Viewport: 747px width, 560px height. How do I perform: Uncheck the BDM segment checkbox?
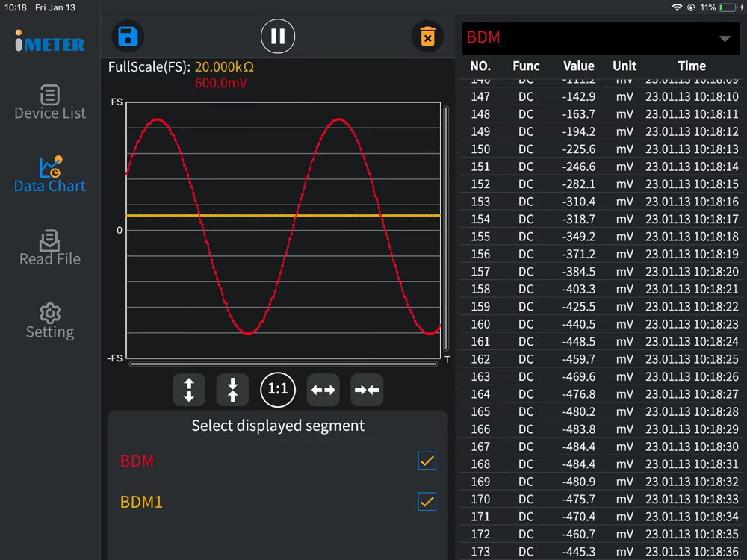click(x=427, y=461)
